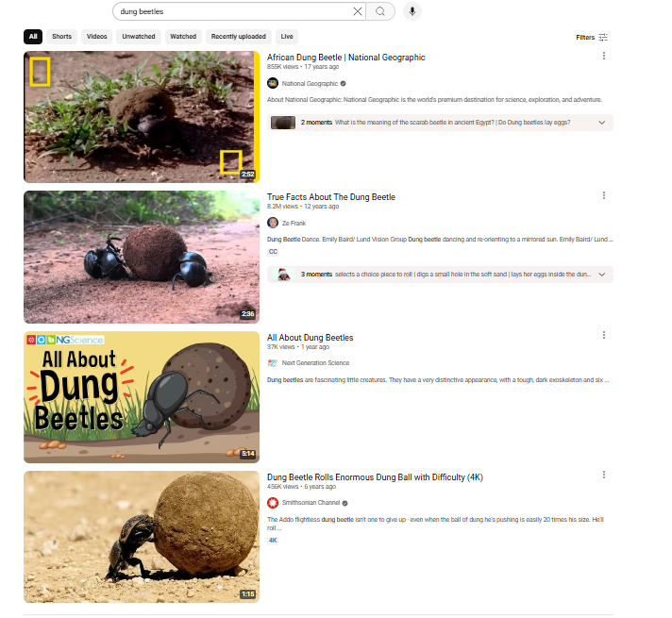Open the Filters options icon
672x618 pixels.
603,38
